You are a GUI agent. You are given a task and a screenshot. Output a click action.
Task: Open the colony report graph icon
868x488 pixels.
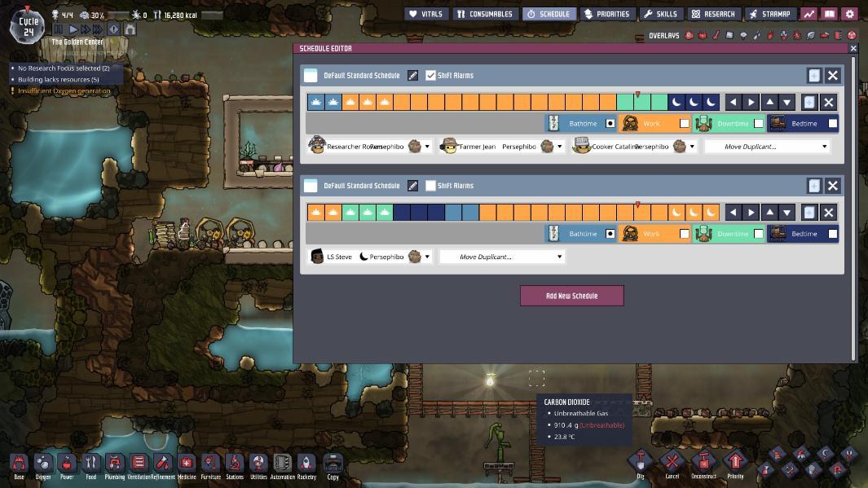click(x=809, y=14)
